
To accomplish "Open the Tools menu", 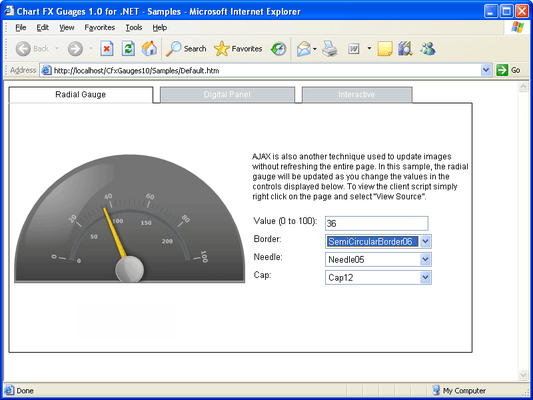I will pos(134,28).
